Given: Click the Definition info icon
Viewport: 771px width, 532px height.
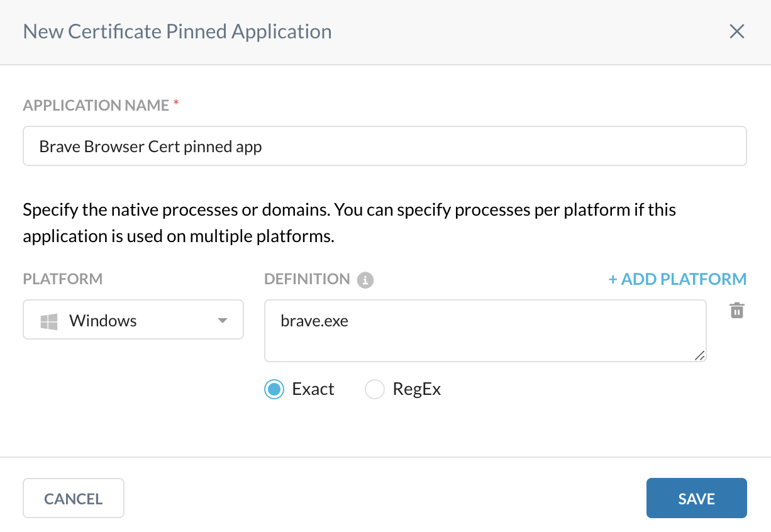Looking at the screenshot, I should click(365, 280).
